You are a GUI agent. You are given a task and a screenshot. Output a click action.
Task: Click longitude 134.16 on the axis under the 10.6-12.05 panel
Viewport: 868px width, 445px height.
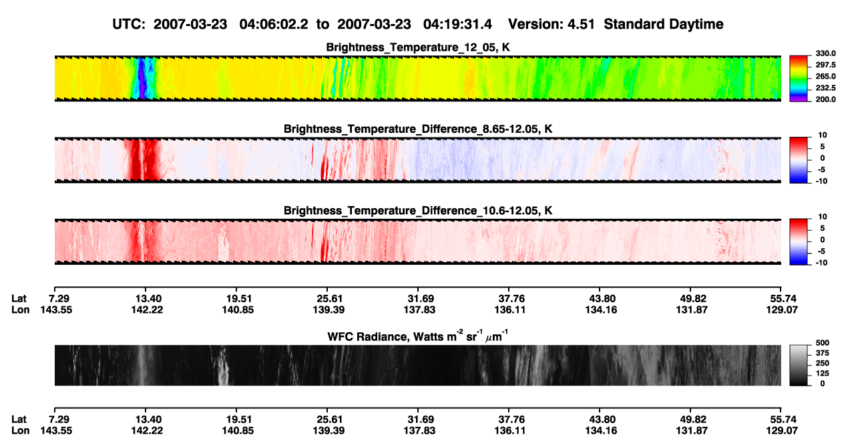tap(601, 310)
